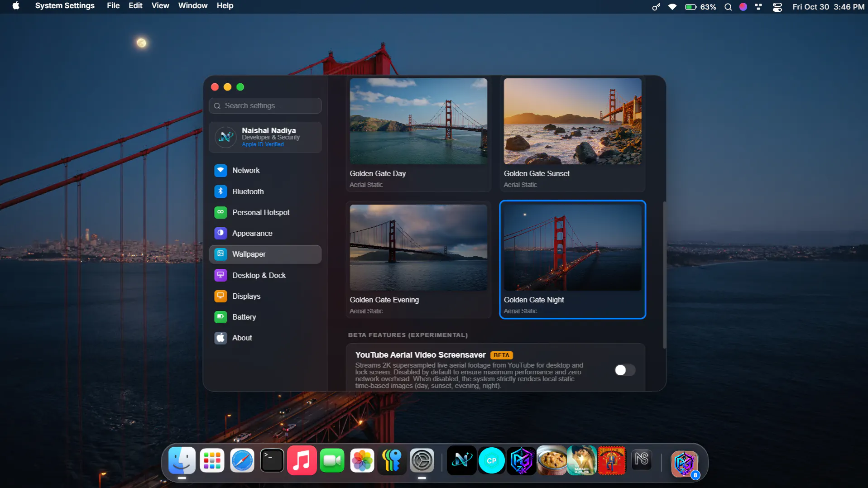Image resolution: width=868 pixels, height=488 pixels.
Task: Open the NS logo dock app
Action: (x=642, y=460)
